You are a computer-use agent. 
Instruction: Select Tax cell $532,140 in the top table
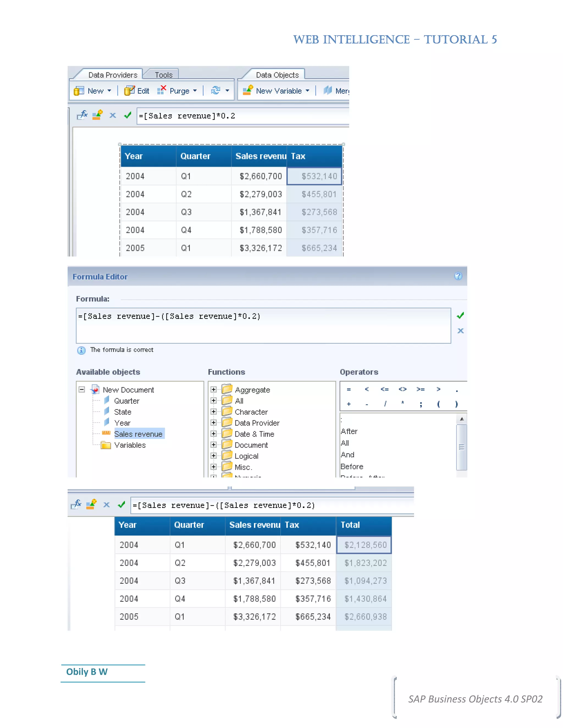(x=314, y=176)
